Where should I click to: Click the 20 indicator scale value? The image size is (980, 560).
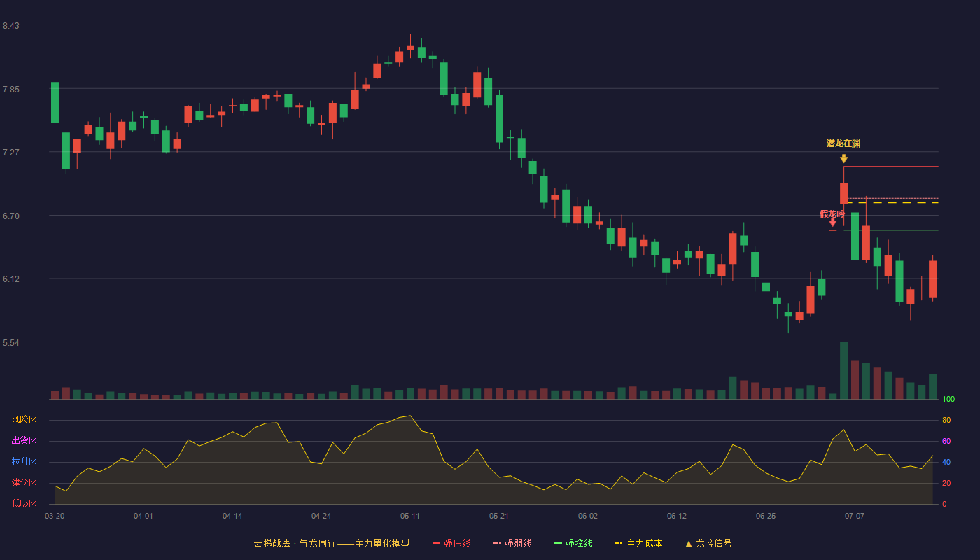coord(946,483)
